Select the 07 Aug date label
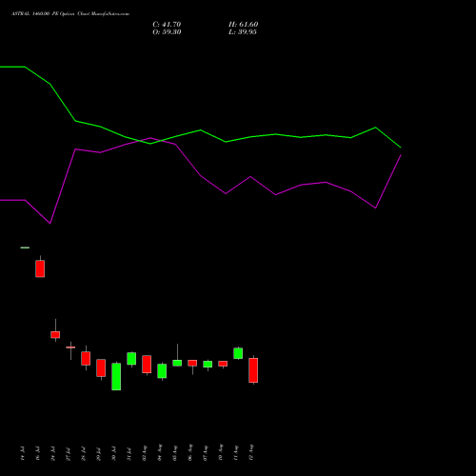This screenshot has width=476, height=476. [x=205, y=452]
